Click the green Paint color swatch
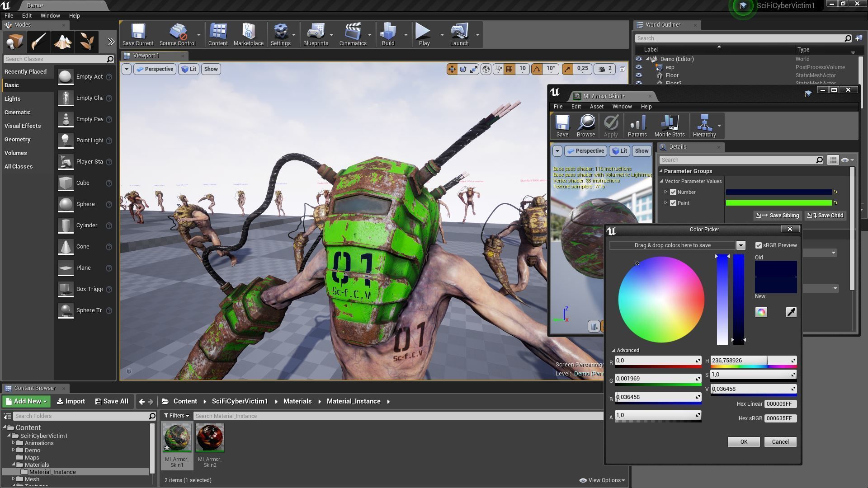The width and height of the screenshot is (868, 488). [x=778, y=203]
